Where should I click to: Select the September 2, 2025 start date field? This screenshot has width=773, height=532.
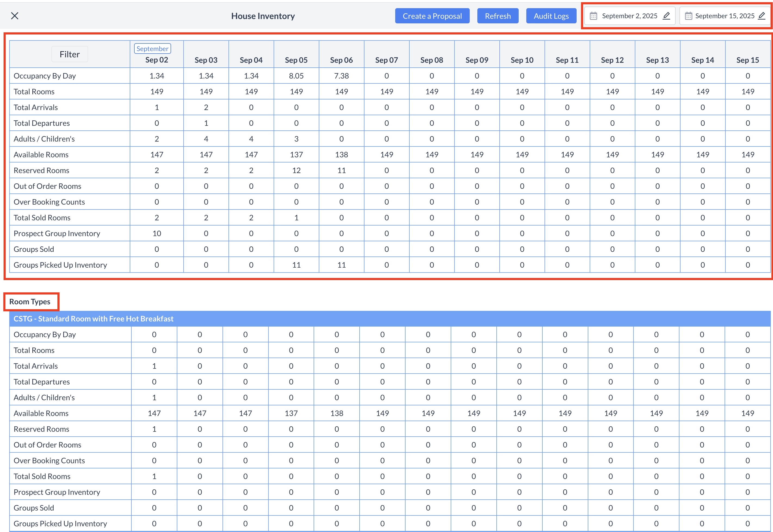629,16
